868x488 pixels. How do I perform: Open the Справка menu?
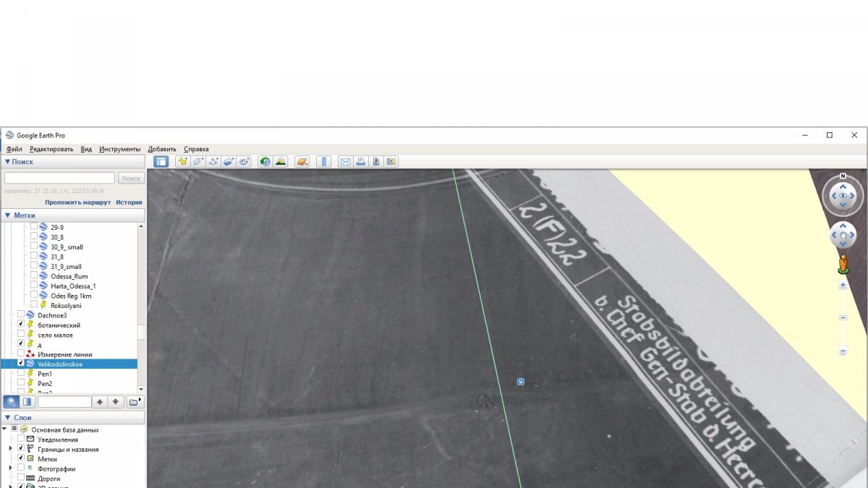(x=196, y=149)
